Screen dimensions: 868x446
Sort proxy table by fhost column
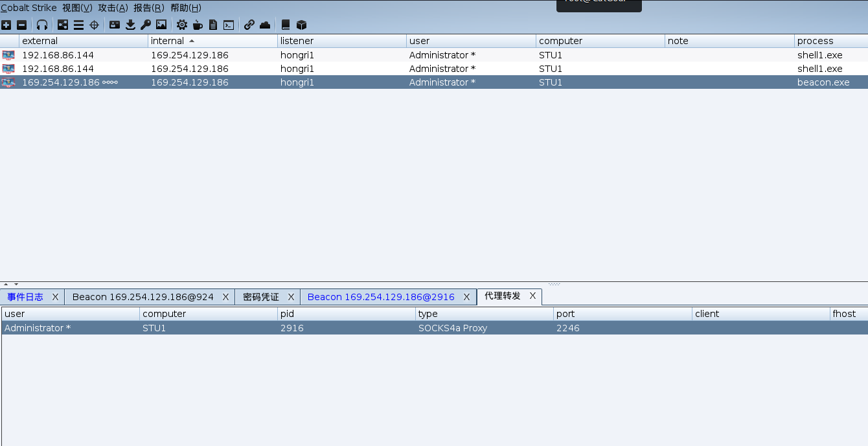(x=849, y=314)
